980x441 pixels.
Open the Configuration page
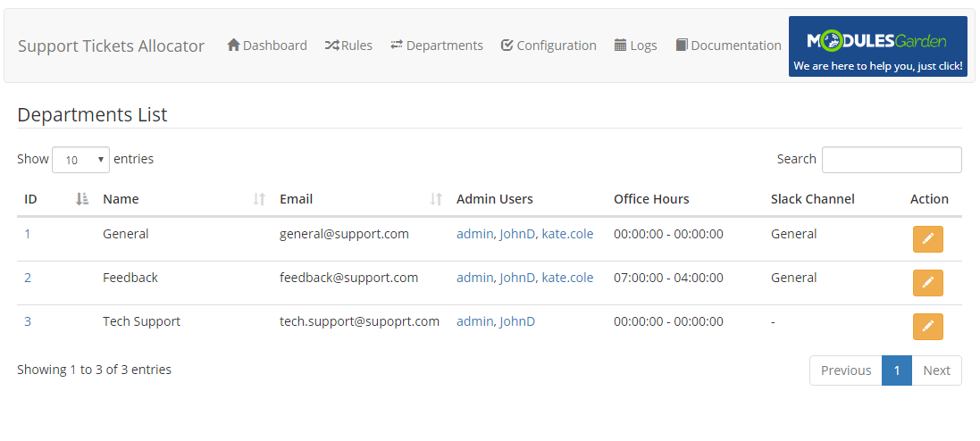tap(549, 46)
